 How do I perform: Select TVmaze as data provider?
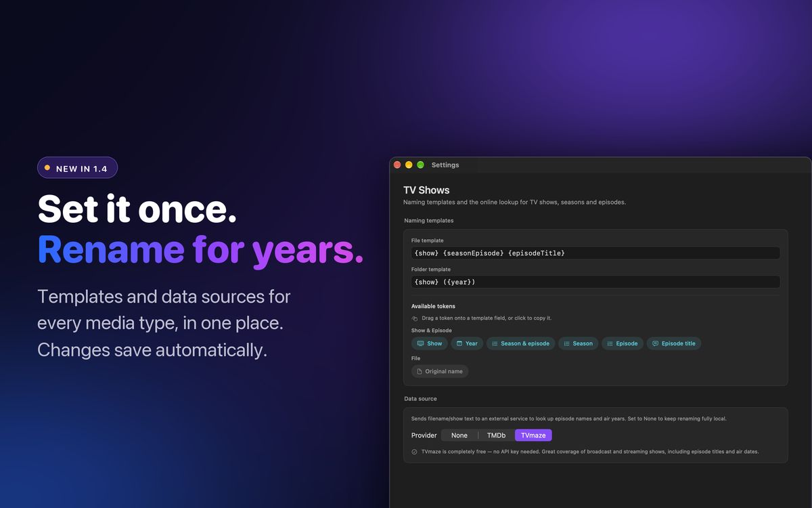coord(533,436)
